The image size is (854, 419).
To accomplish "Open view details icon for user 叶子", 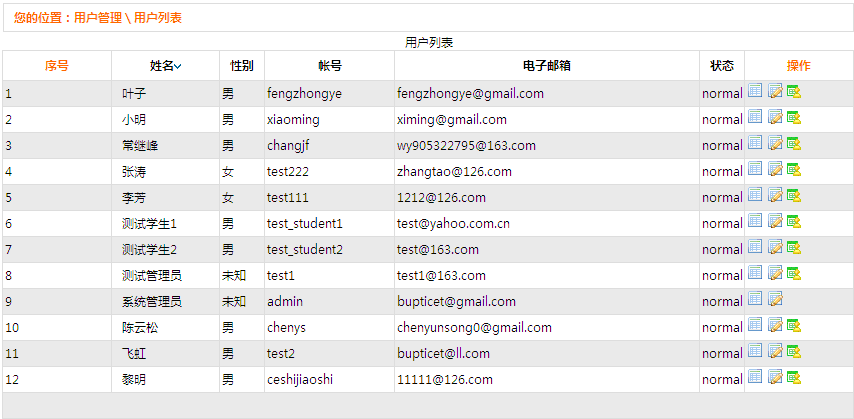I will coord(755,91).
